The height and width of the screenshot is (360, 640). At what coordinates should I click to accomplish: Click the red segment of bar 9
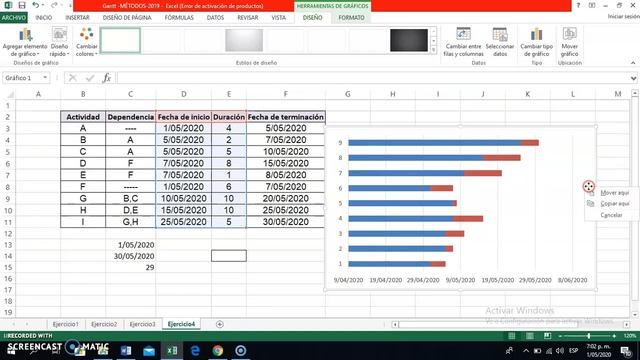pyautogui.click(x=529, y=142)
